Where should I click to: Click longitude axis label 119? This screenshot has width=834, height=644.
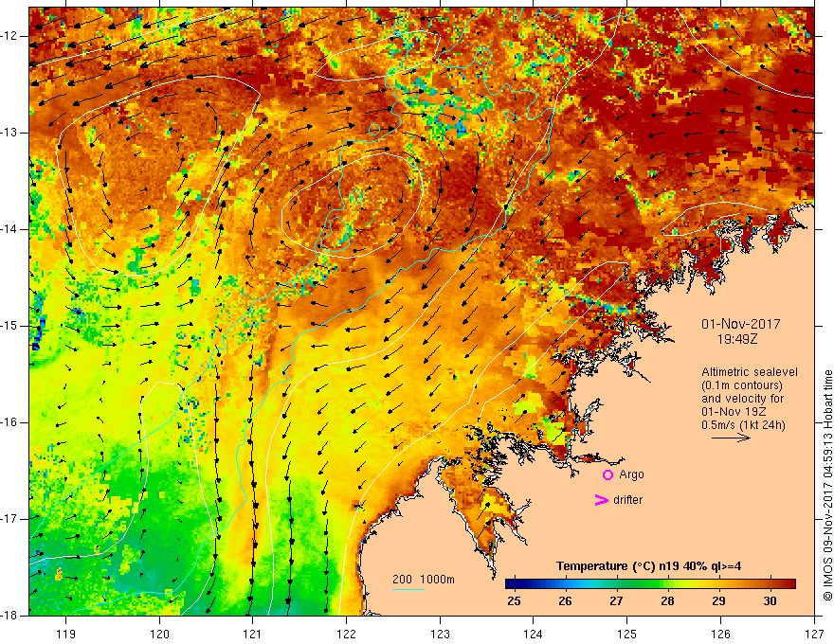[66, 634]
